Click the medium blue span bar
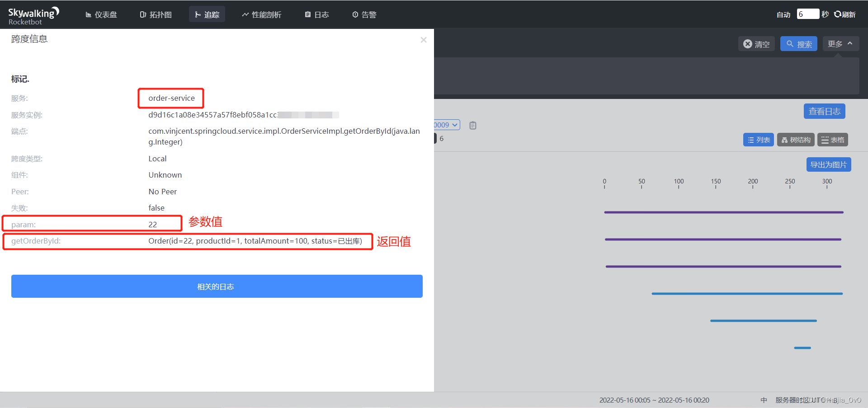 pyautogui.click(x=764, y=320)
